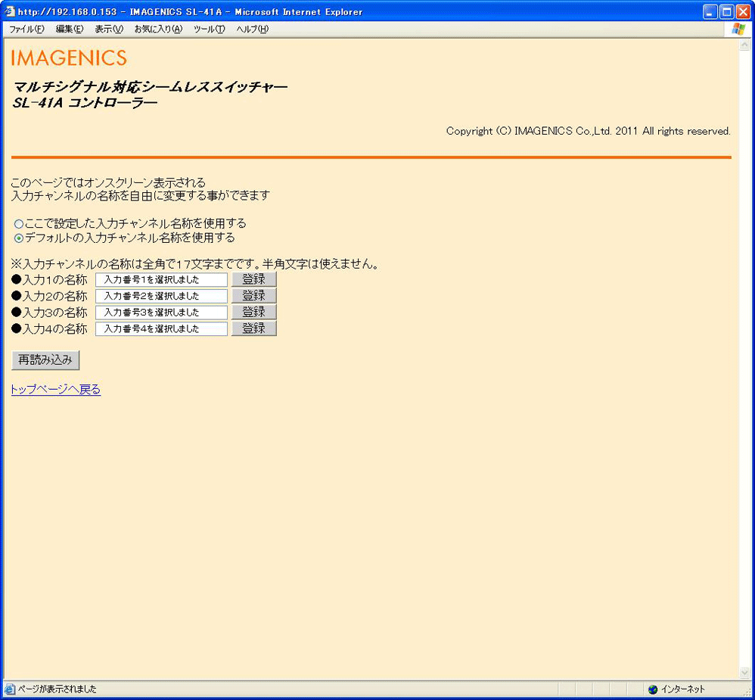Select ここで設定した入力チャンネル名称を使用する radio button

point(19,224)
